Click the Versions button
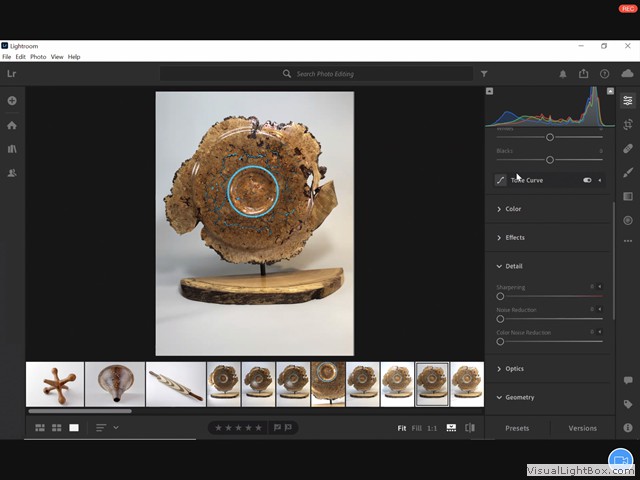This screenshot has width=640, height=480. pos(582,428)
